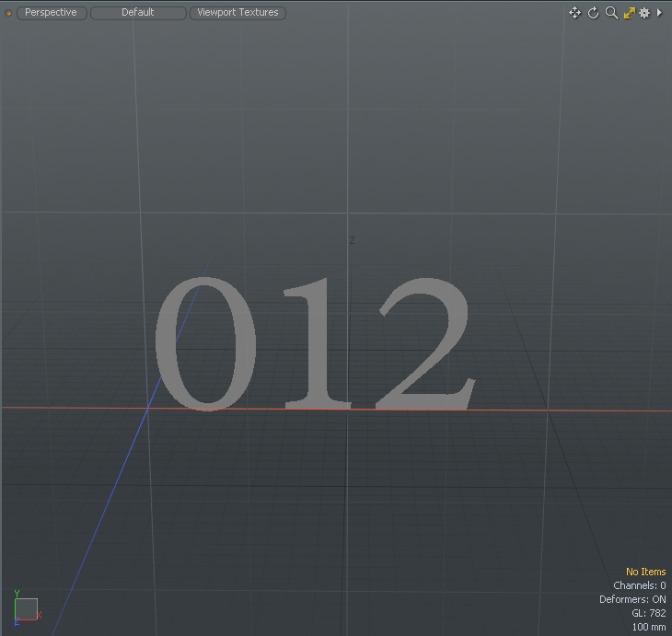Click the yellow No Items text

pos(645,572)
